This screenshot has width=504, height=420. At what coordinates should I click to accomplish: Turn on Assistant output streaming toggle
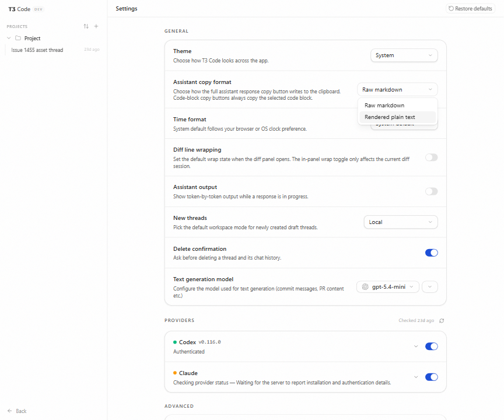pos(431,191)
